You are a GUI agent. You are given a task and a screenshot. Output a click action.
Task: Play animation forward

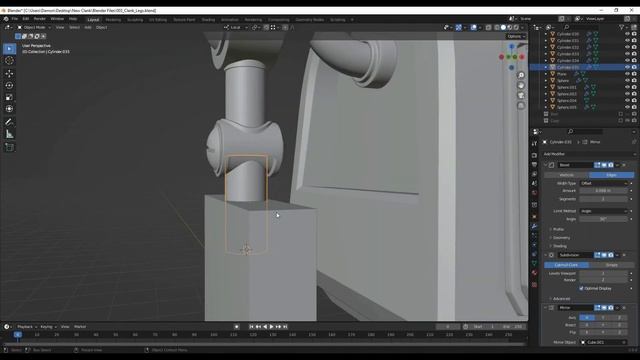tap(271, 327)
